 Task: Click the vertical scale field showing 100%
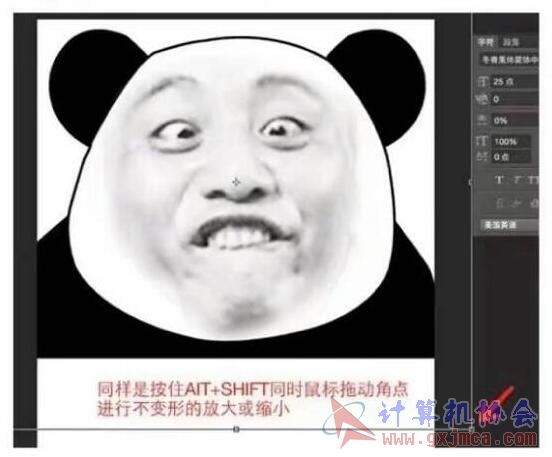pos(511,142)
